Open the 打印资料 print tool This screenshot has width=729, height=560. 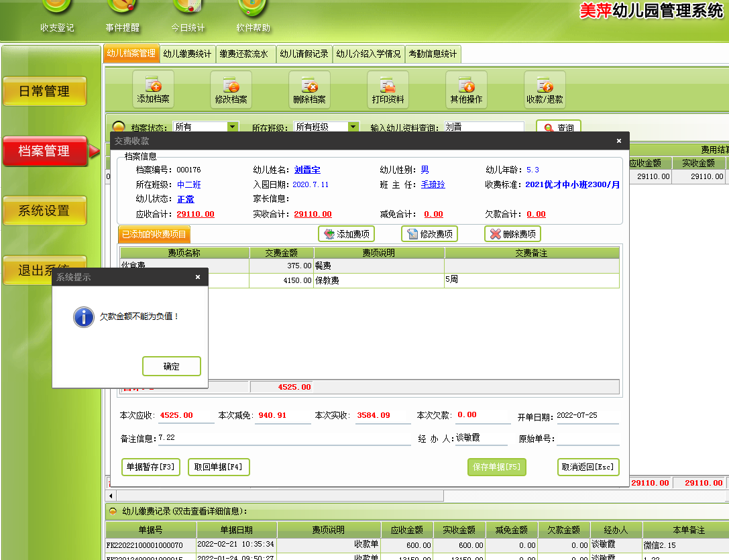388,89
